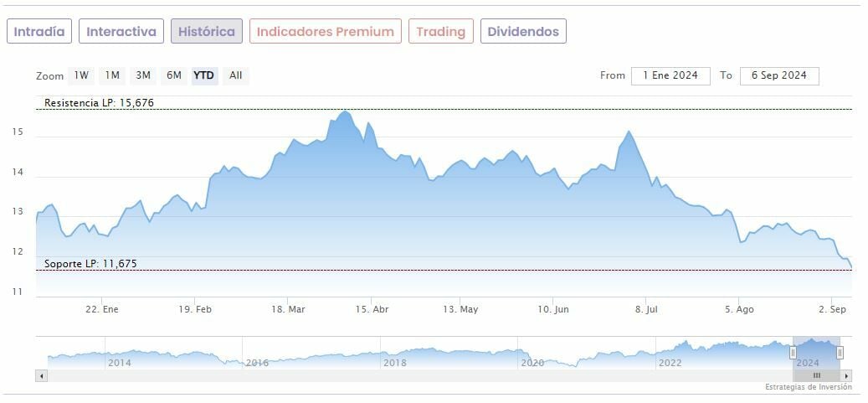Switch to the Interactiva tab
868x403 pixels.
click(x=121, y=32)
